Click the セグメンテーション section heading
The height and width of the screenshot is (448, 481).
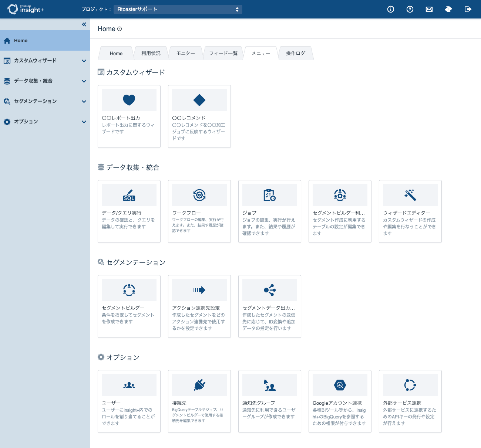point(136,262)
